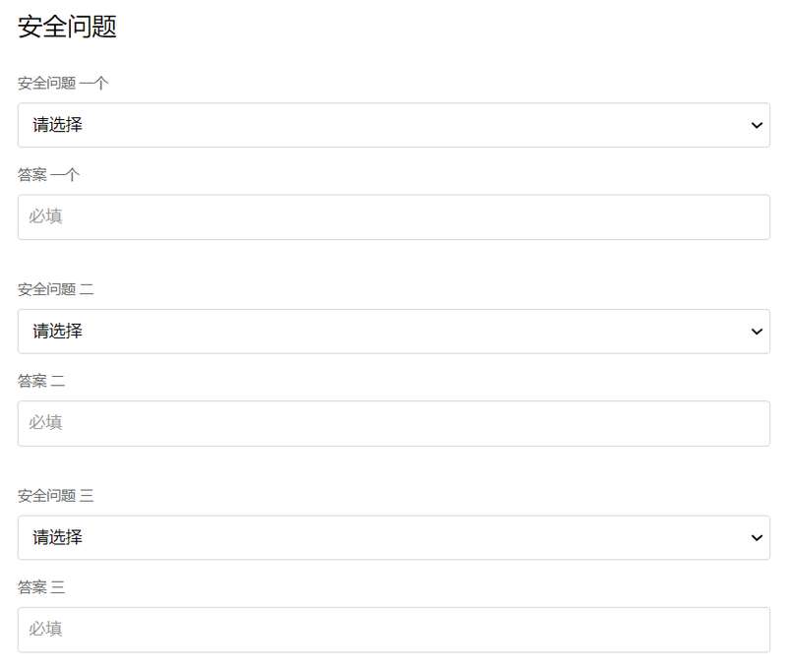This screenshot has height=672, width=787.
Task: Click the chevron arrow of the 安全问题 二 dropdown
Action: click(x=757, y=332)
